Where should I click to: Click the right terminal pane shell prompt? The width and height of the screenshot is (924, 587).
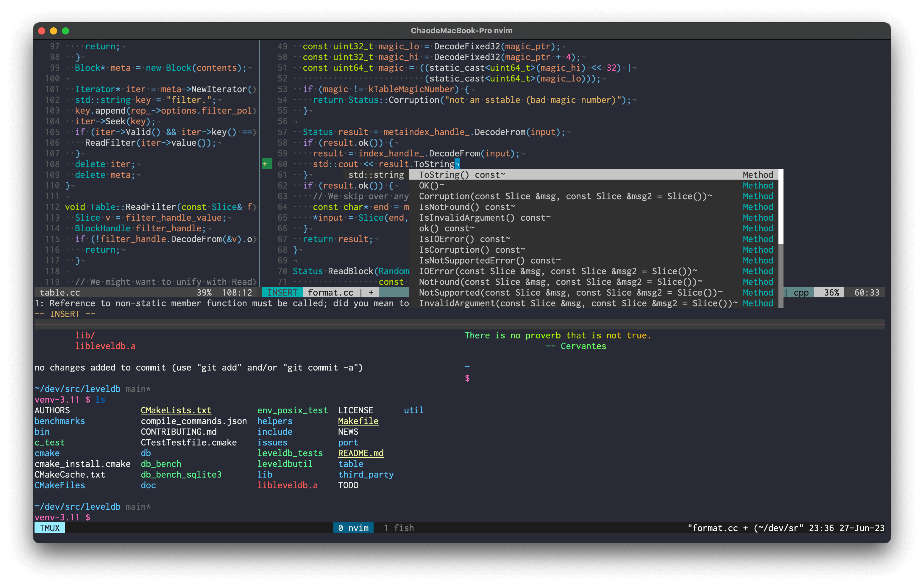click(467, 379)
